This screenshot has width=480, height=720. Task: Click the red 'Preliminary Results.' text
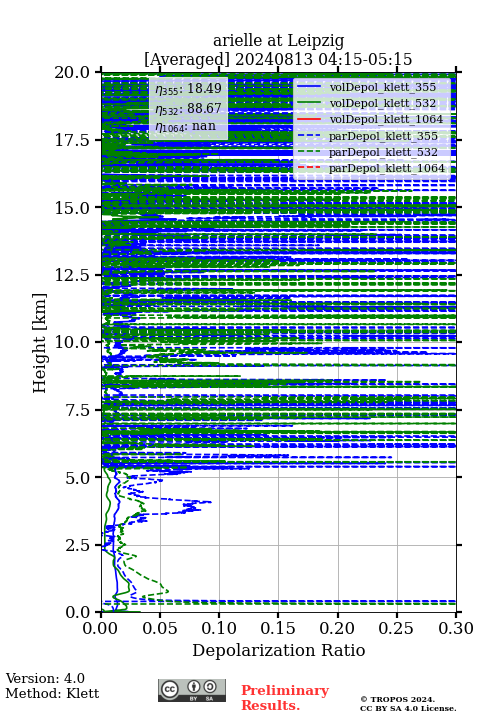285,698
